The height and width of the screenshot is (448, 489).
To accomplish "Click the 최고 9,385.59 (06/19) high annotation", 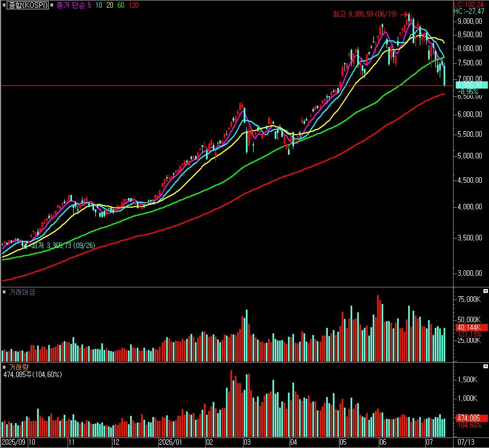I will pyautogui.click(x=365, y=14).
